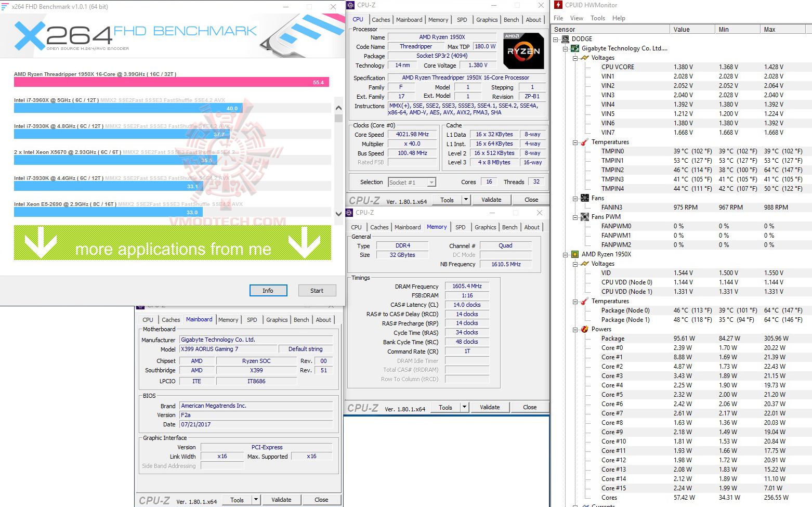
Task: Switch to the Bench tab in CPU-Z
Action: click(511, 19)
